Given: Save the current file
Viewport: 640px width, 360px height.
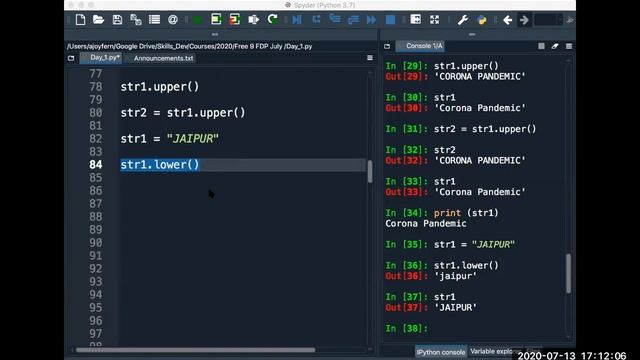Looking at the screenshot, I should tap(117, 20).
